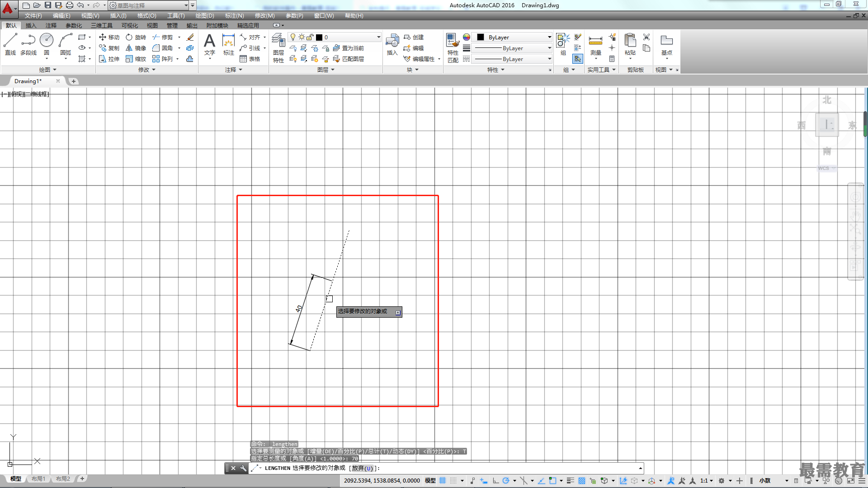Open the 标注(N) menu

[x=234, y=15]
